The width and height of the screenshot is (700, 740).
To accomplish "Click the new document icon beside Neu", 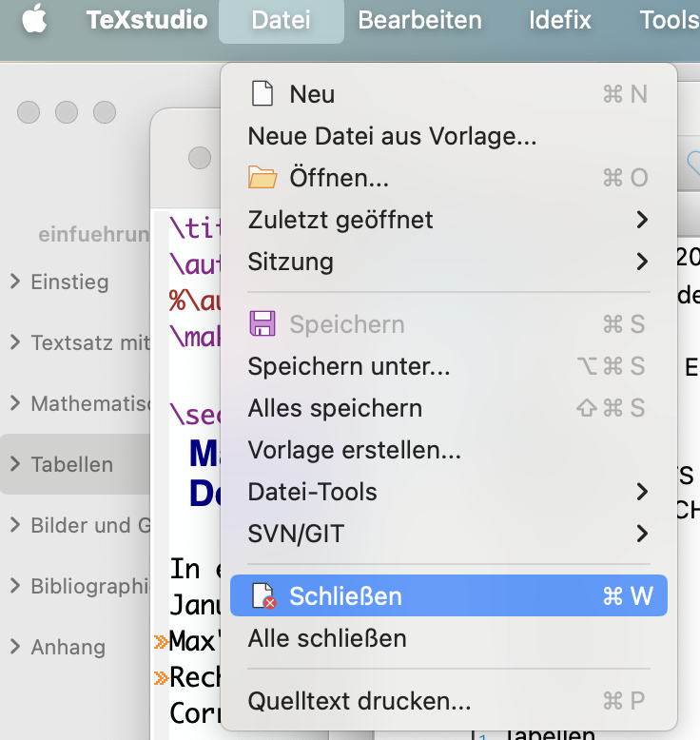I will point(262,94).
